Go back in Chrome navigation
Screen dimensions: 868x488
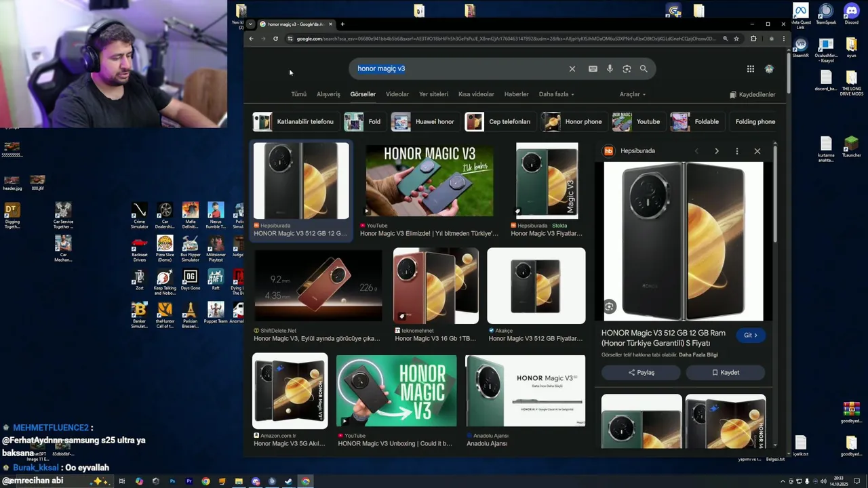(251, 39)
